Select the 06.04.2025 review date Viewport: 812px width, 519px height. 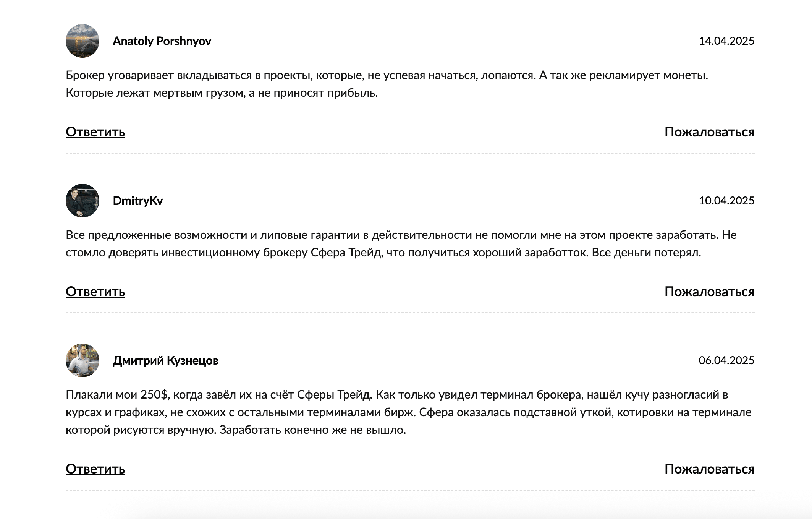click(726, 360)
